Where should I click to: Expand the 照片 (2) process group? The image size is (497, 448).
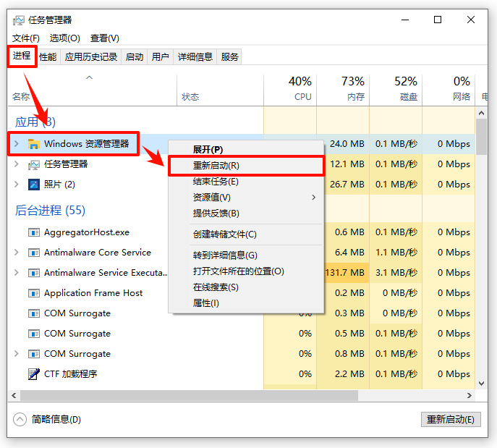tap(17, 185)
